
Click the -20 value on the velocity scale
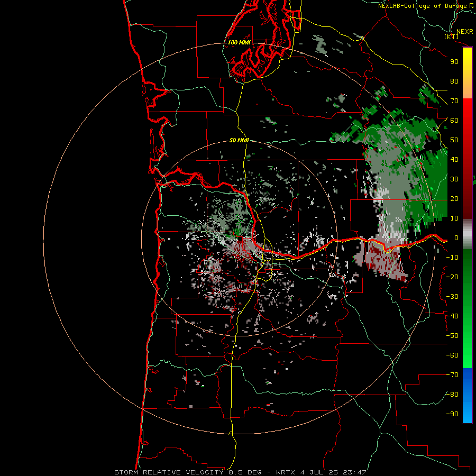click(x=452, y=277)
